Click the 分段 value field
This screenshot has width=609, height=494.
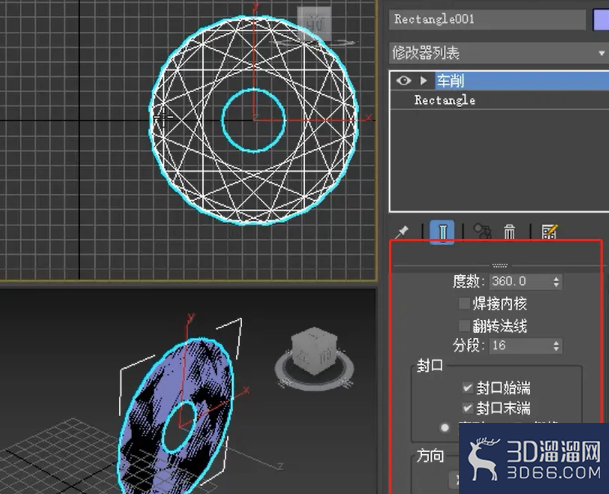pyautogui.click(x=520, y=345)
